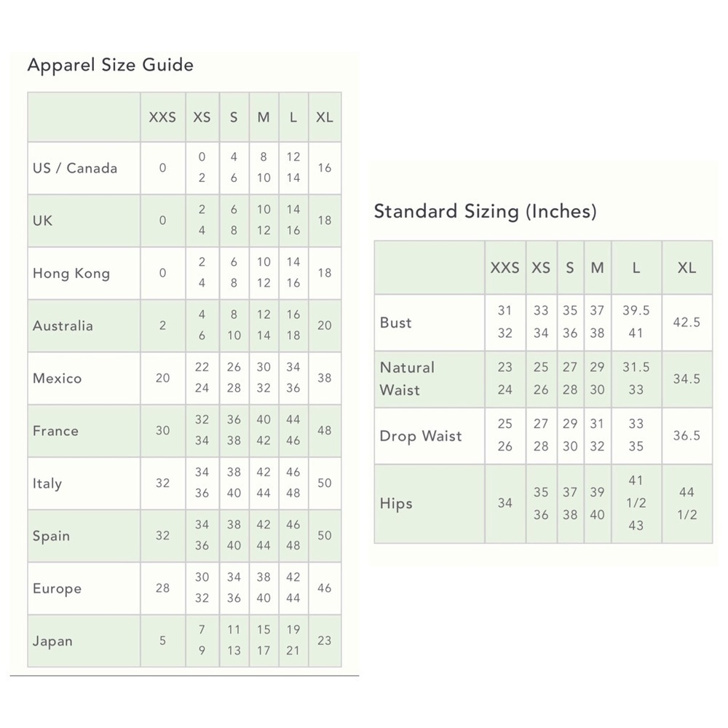Click the Apparel Size Guide title
Screen dimensions: 728x728
111,65
